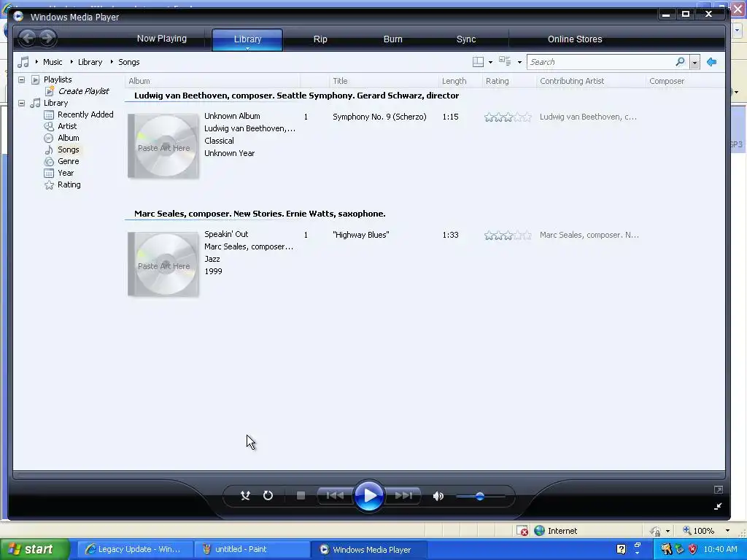This screenshot has height=560, width=747.
Task: Skip to the previous track
Action: tap(335, 496)
